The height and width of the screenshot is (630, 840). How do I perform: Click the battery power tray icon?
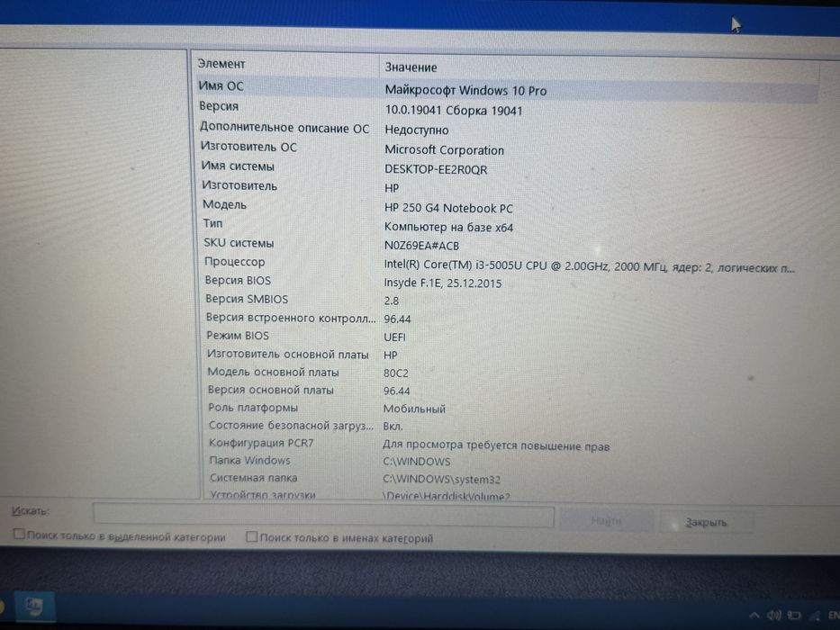tap(794, 615)
